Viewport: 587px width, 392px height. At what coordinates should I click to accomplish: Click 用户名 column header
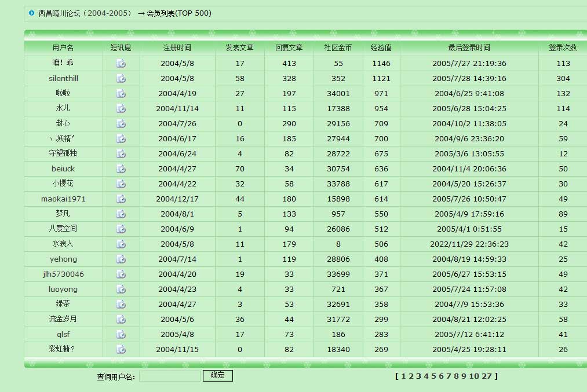(63, 48)
